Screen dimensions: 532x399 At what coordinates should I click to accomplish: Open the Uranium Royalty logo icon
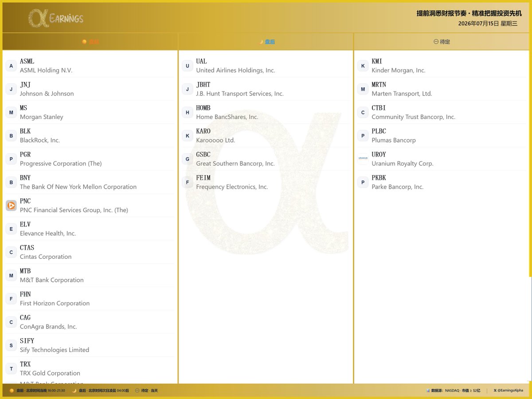(363, 159)
